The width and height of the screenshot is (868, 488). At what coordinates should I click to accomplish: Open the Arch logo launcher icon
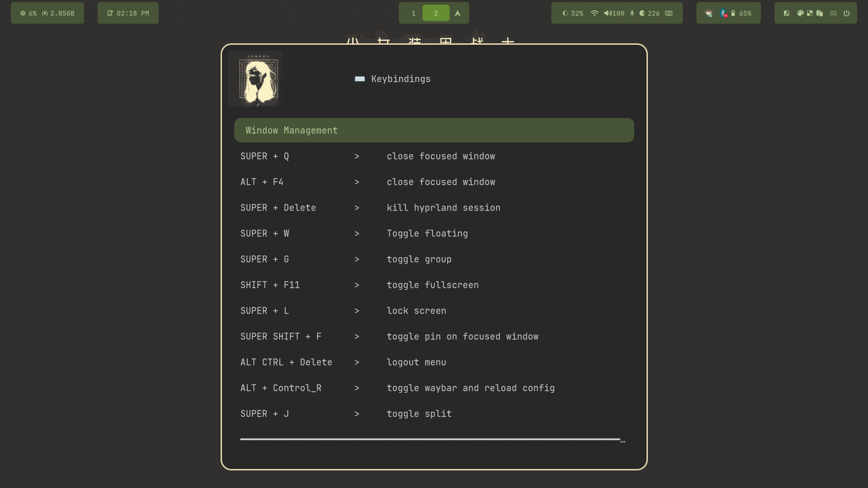click(x=458, y=13)
